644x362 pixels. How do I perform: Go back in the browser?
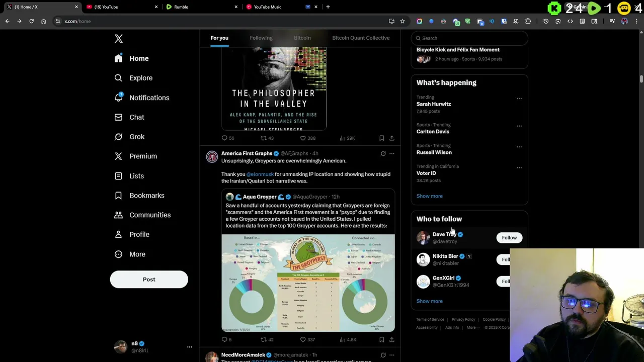[x=7, y=21]
